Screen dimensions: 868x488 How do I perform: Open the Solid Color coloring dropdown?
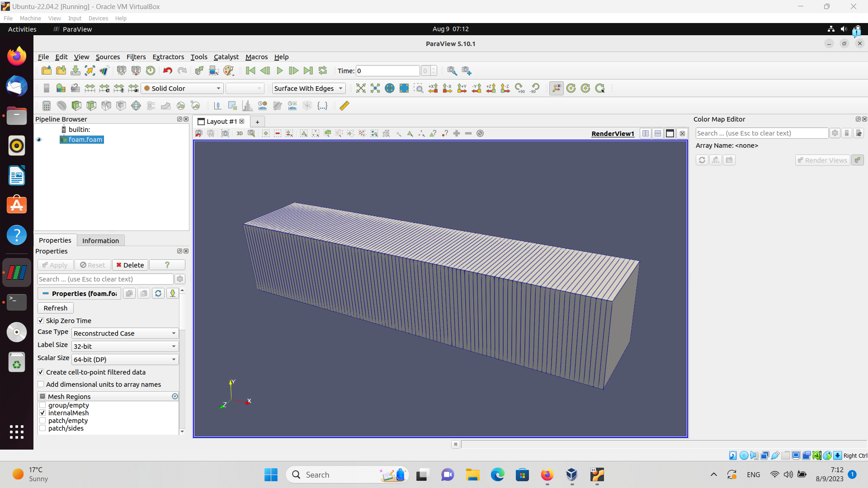point(182,89)
